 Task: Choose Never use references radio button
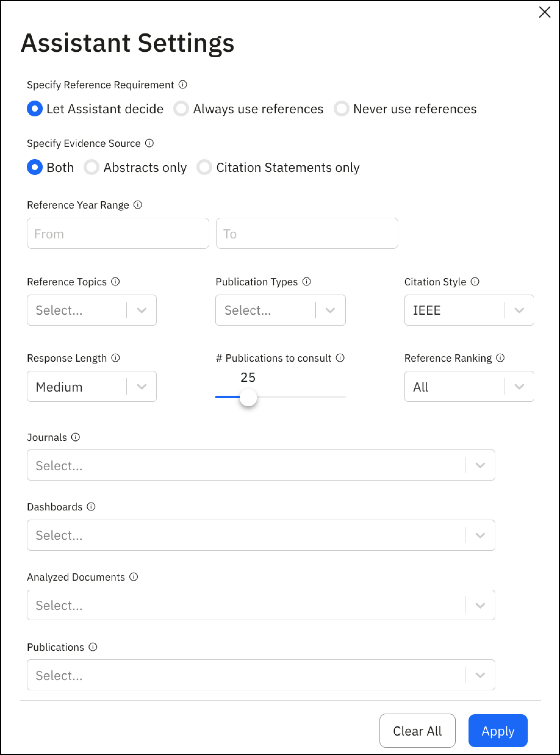click(341, 109)
